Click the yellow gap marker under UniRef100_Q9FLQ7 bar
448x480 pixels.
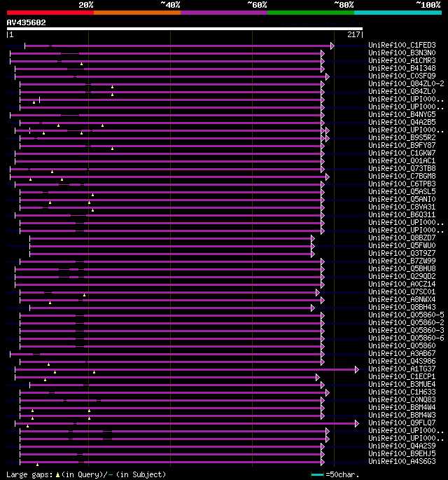(x=27, y=426)
